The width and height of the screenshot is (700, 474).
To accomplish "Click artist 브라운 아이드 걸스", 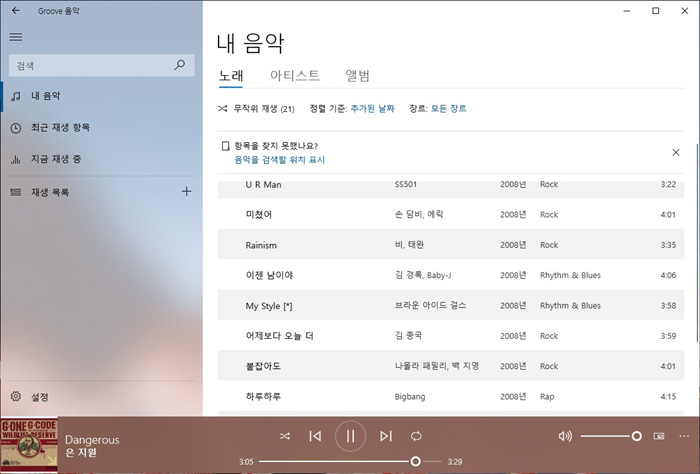I will (430, 305).
